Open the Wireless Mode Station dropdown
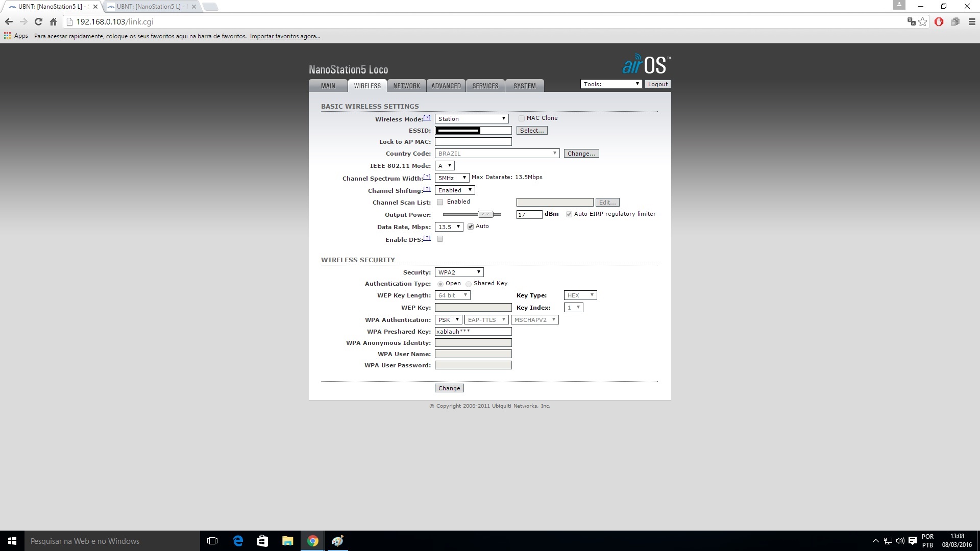The image size is (980, 551). point(472,118)
